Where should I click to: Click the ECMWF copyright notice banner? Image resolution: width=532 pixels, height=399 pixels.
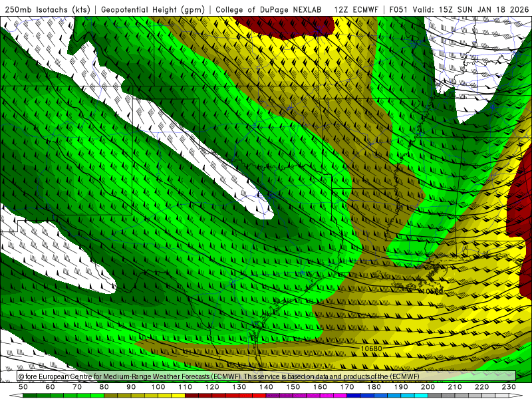click(x=267, y=376)
